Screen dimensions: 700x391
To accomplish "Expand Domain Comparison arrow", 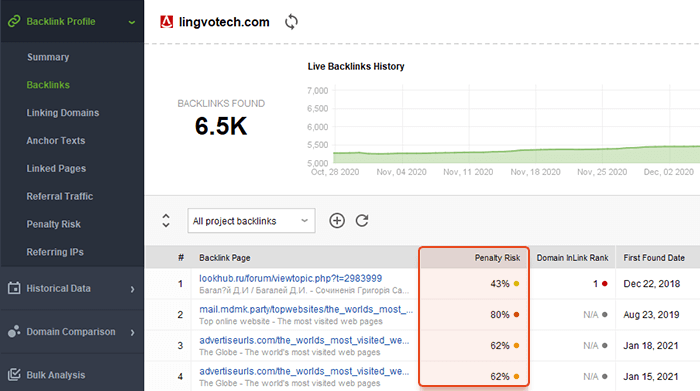I will click(132, 333).
